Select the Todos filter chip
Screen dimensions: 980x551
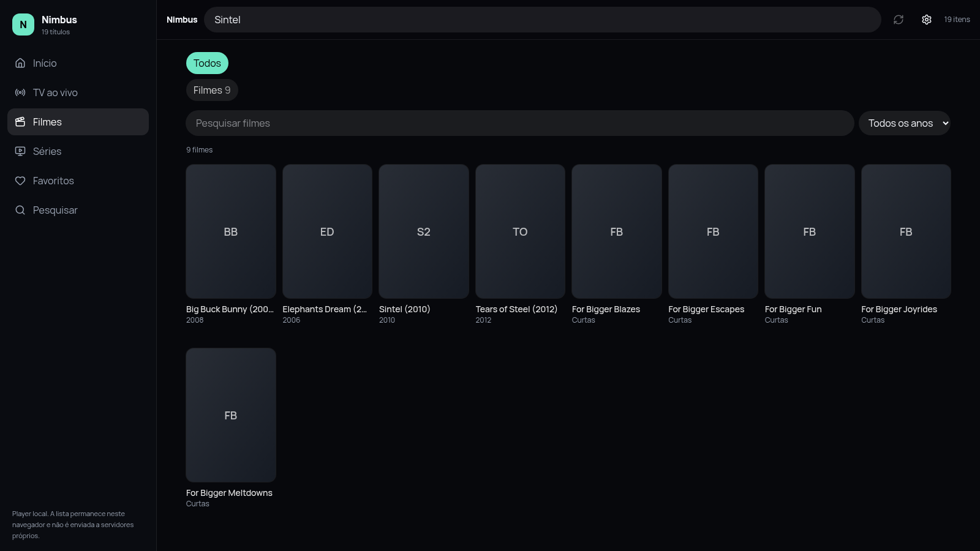click(207, 63)
